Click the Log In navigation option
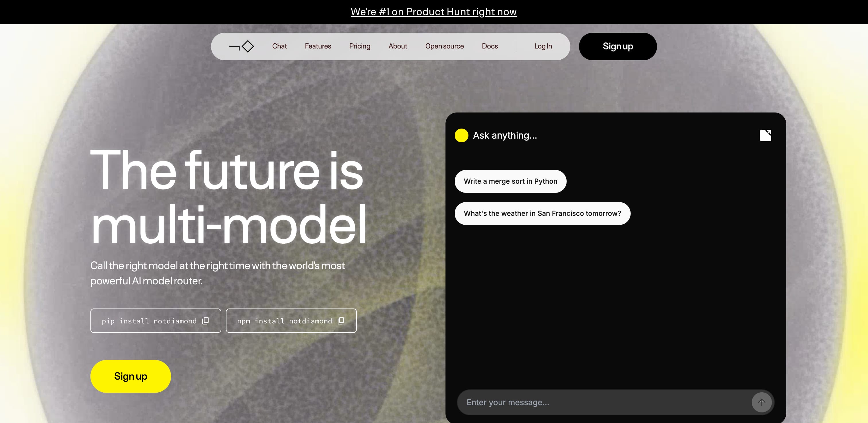Image resolution: width=868 pixels, height=423 pixels. click(542, 46)
